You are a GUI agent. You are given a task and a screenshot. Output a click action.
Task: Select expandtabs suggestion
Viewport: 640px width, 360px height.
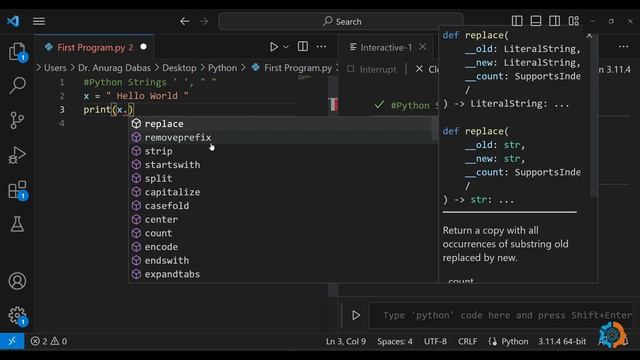click(x=282, y=274)
